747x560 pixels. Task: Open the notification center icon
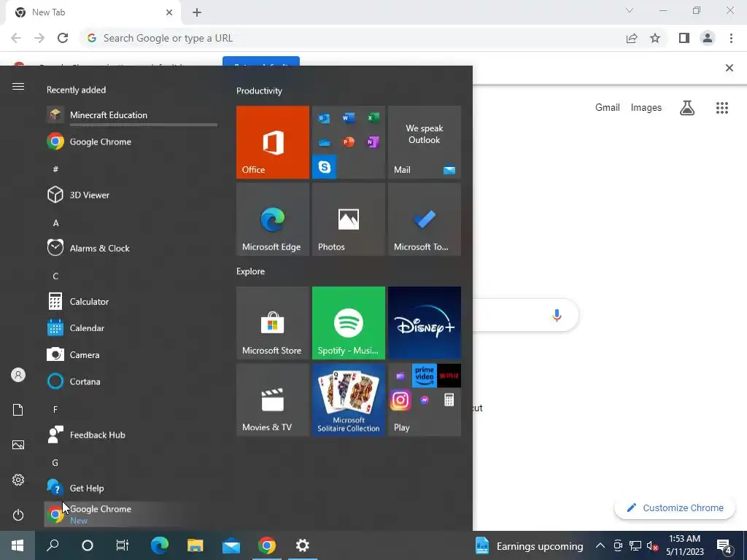[724, 545]
